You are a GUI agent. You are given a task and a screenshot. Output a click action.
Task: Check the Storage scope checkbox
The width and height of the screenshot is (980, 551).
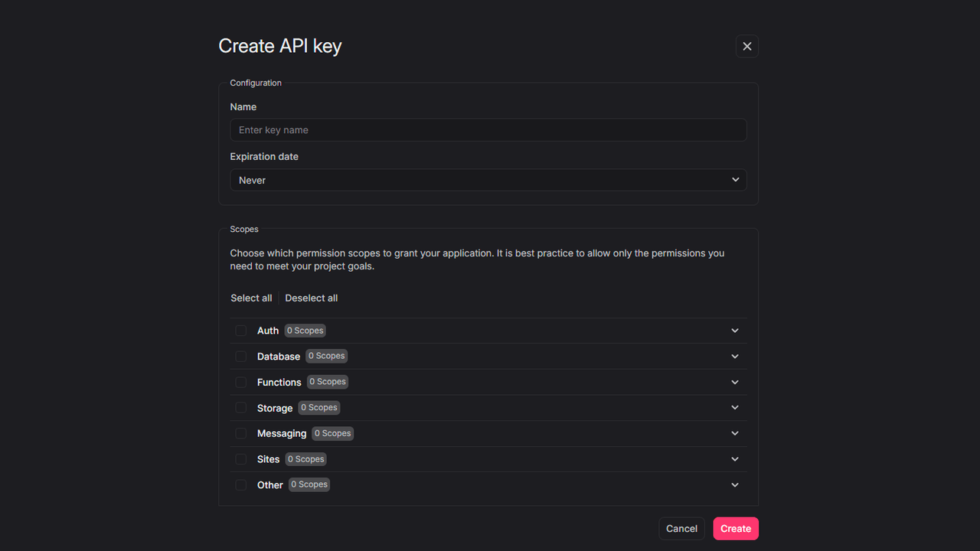pyautogui.click(x=240, y=407)
